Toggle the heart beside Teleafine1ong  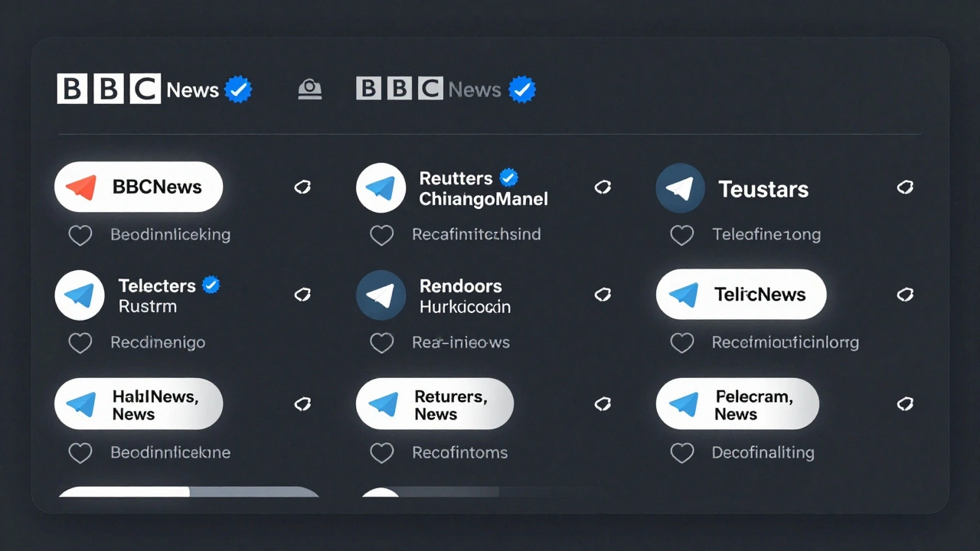682,235
